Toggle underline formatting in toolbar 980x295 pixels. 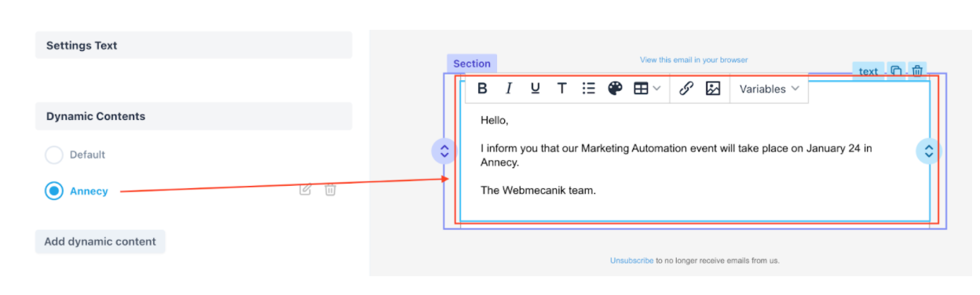tap(535, 89)
